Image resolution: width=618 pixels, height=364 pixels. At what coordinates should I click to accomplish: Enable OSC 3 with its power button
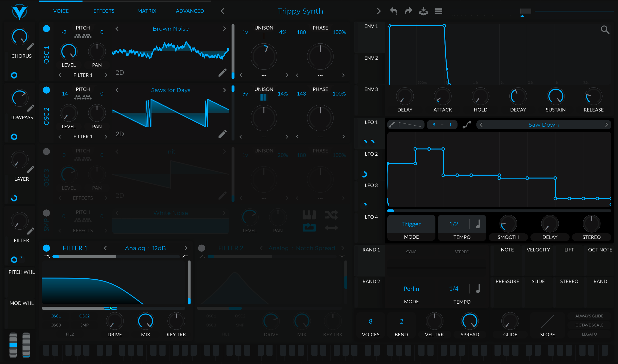coord(47,151)
